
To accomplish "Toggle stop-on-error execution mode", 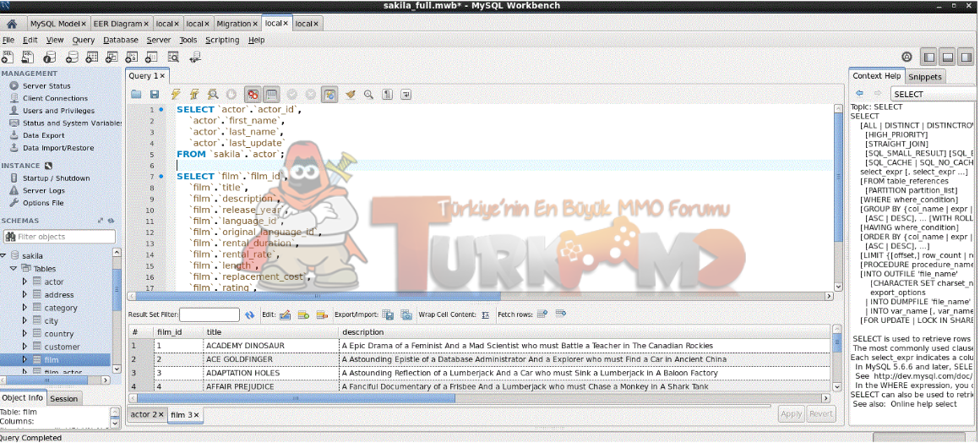I will point(253,95).
